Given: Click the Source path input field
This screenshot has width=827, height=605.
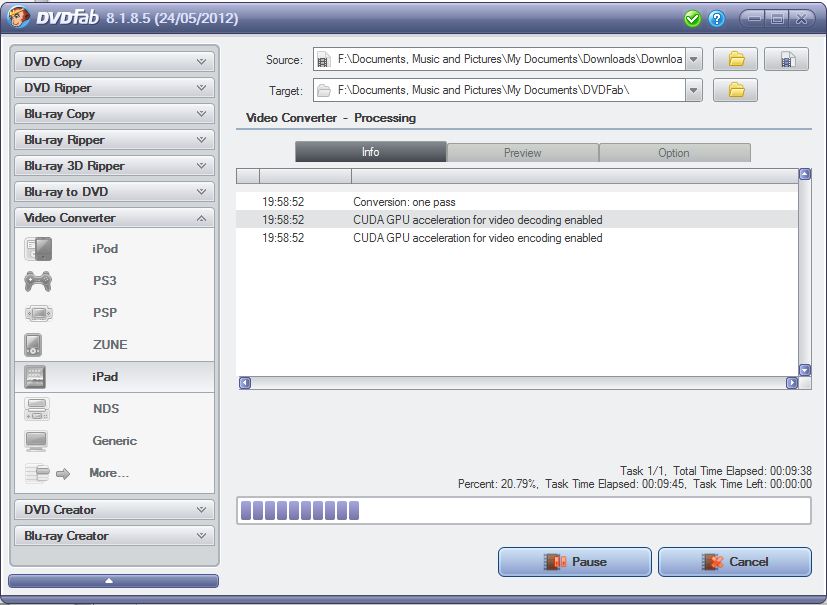Looking at the screenshot, I should click(x=499, y=60).
